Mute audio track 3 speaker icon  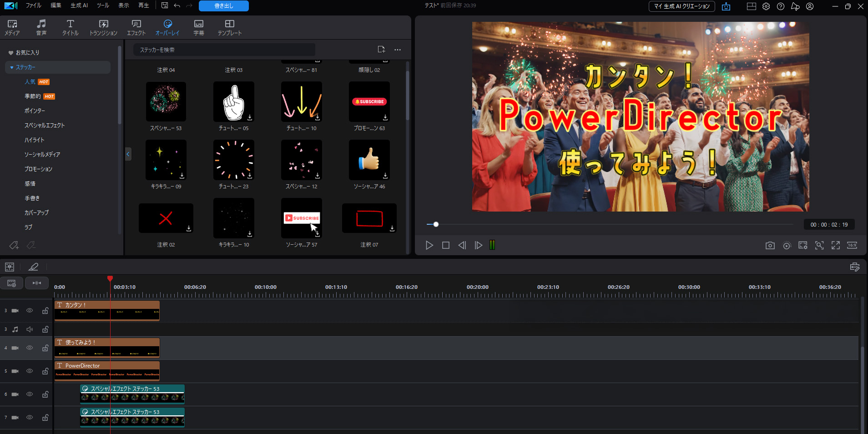pyautogui.click(x=30, y=329)
